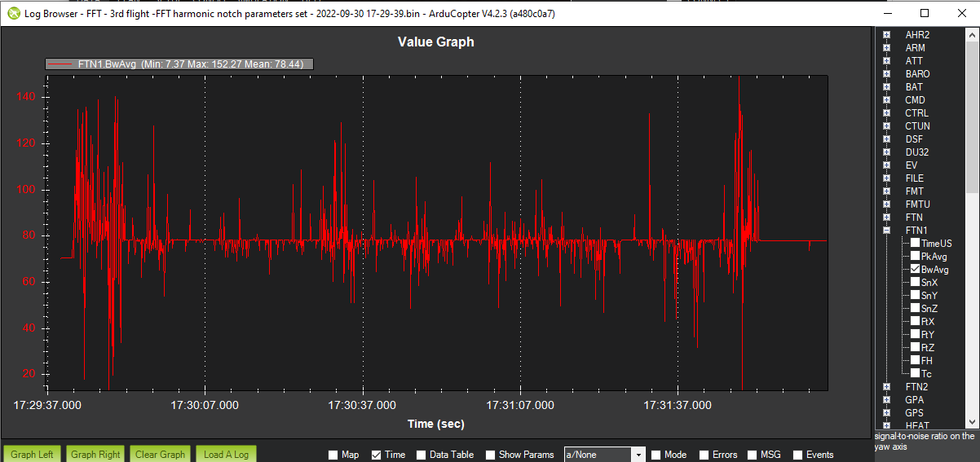Expand the FMTU tree node
The image size is (980, 462).
point(886,205)
